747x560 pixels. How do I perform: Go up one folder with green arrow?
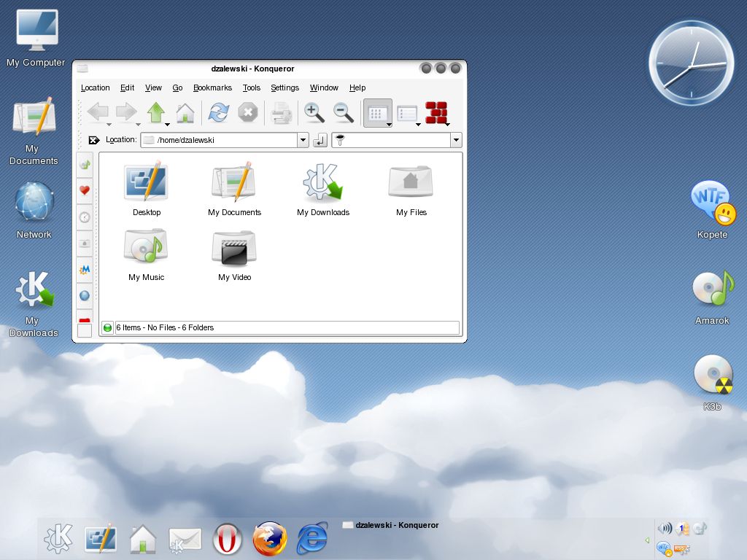point(156,112)
